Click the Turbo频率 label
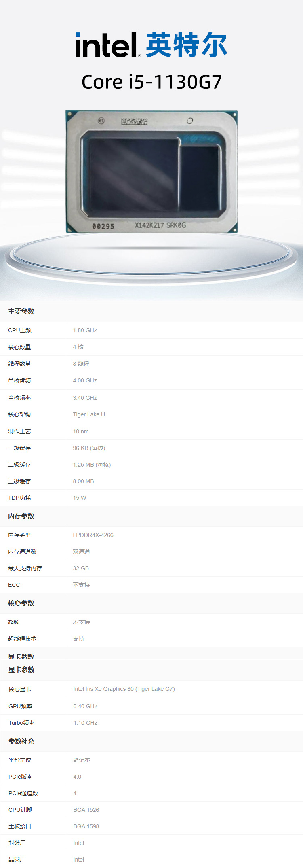 pyautogui.click(x=21, y=723)
